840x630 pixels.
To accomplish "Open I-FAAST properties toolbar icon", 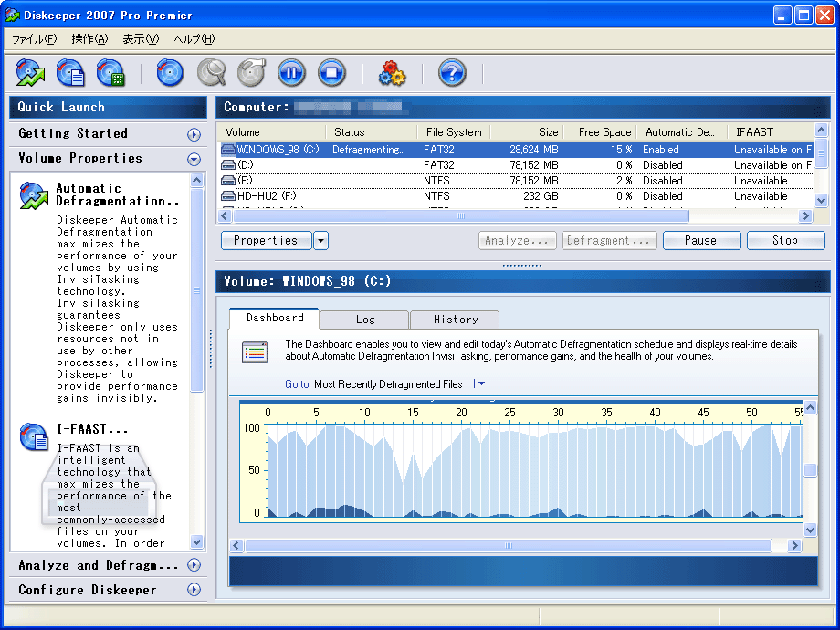I will click(70, 72).
